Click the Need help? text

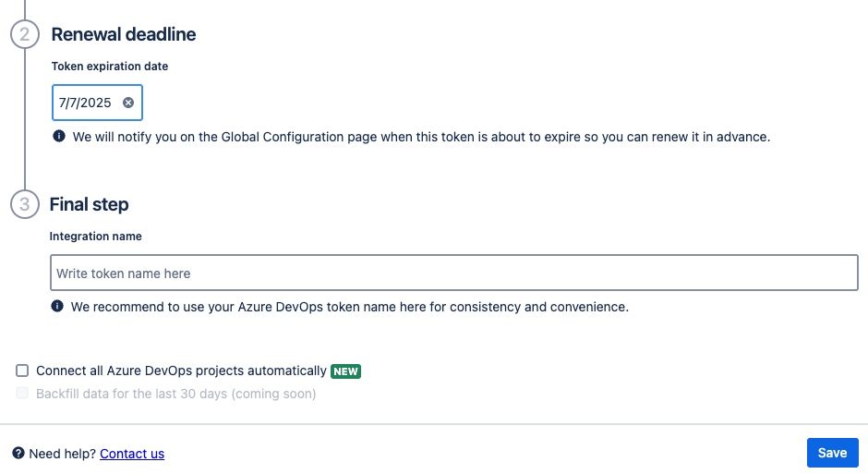coord(62,454)
